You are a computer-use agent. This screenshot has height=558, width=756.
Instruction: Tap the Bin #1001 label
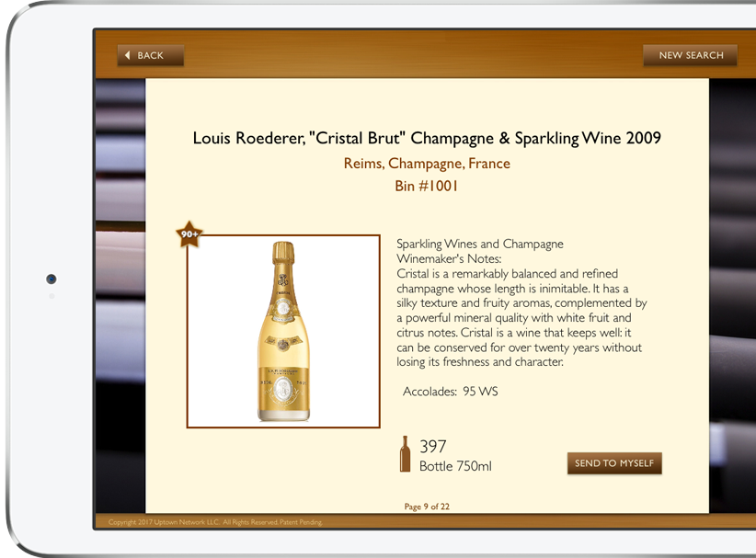[x=426, y=186]
